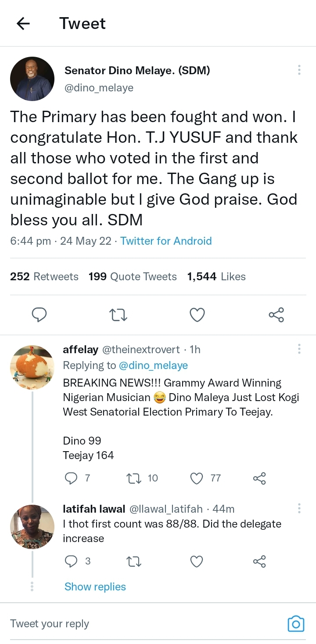316x644 pixels.
Task: Like affelay's reply
Action: (197, 478)
